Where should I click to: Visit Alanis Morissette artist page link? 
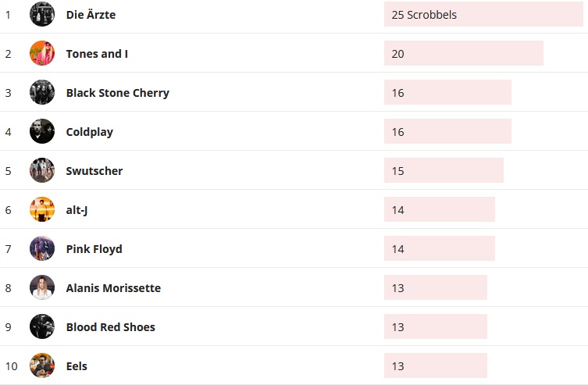click(113, 288)
